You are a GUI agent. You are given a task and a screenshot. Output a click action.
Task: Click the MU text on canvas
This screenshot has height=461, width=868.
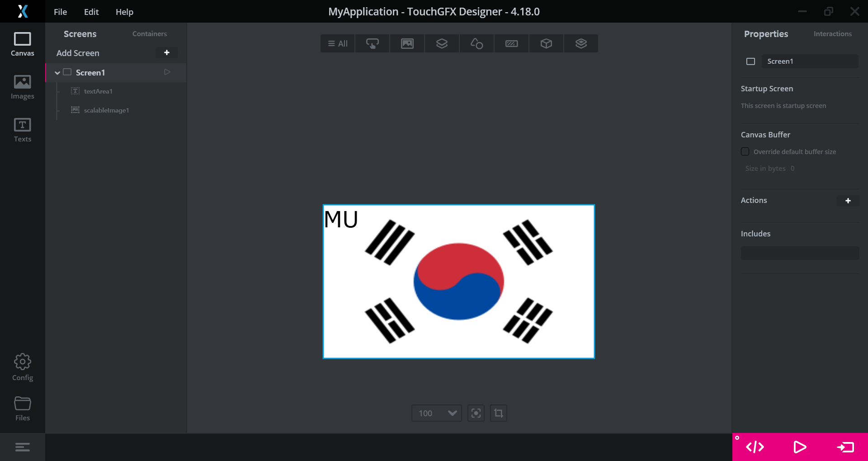click(x=341, y=220)
